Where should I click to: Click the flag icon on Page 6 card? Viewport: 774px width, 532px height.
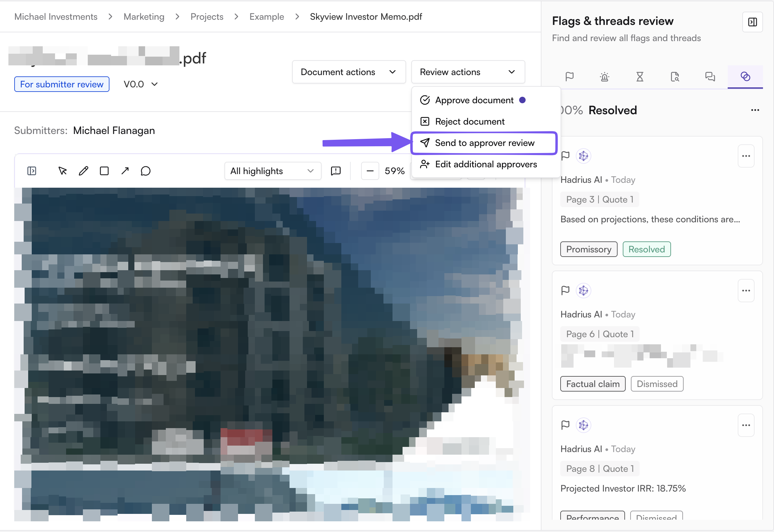tap(565, 291)
